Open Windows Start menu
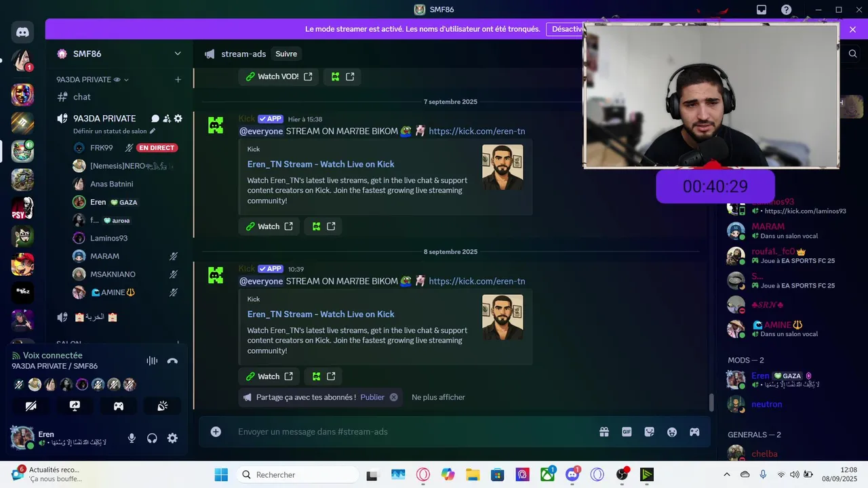Viewport: 868px width, 488px height. [221, 474]
